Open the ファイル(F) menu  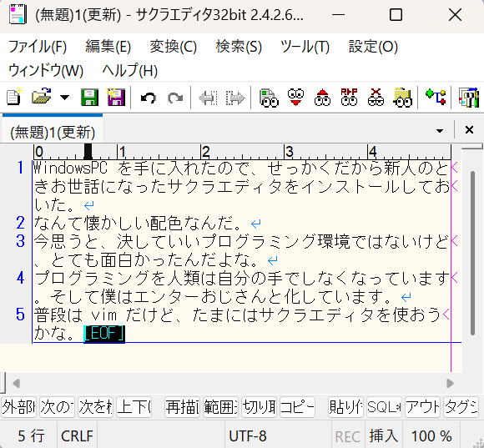[38, 47]
